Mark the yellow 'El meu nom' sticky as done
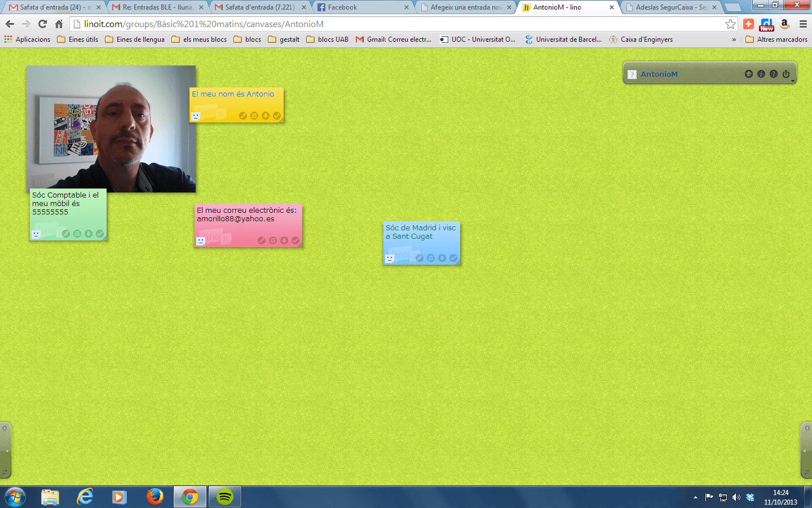 (x=277, y=116)
